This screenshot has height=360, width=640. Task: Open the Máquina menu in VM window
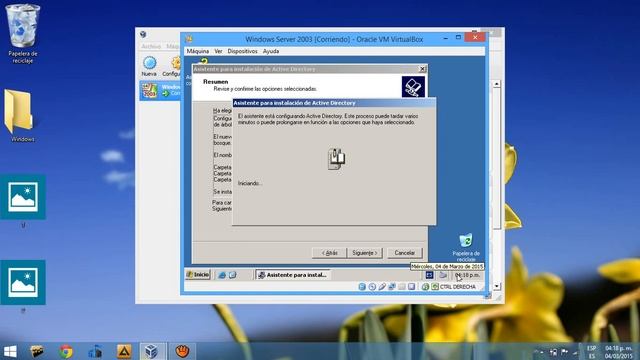pyautogui.click(x=198, y=51)
